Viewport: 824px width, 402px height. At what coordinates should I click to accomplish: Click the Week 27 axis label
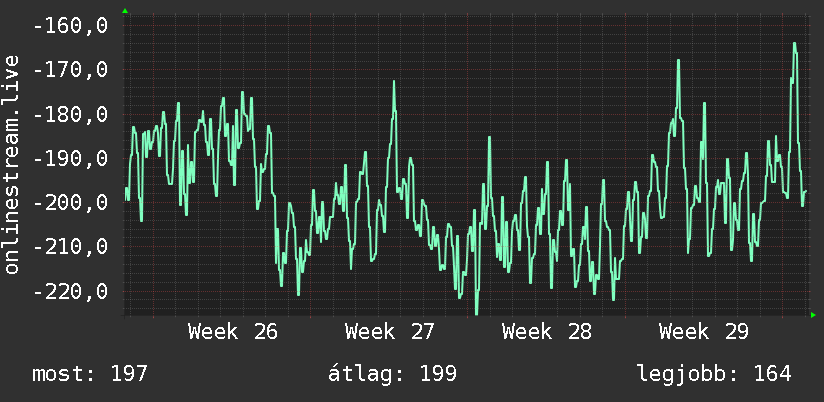pos(390,332)
